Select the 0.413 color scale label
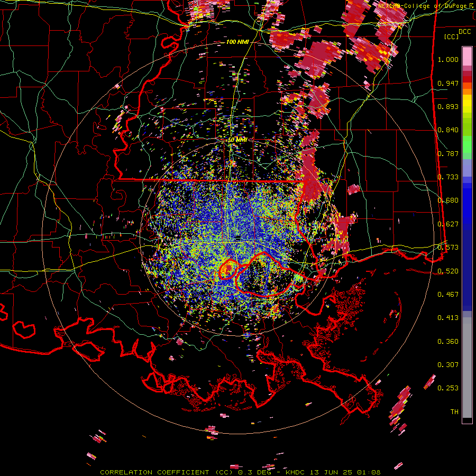The image size is (476, 476). (448, 318)
